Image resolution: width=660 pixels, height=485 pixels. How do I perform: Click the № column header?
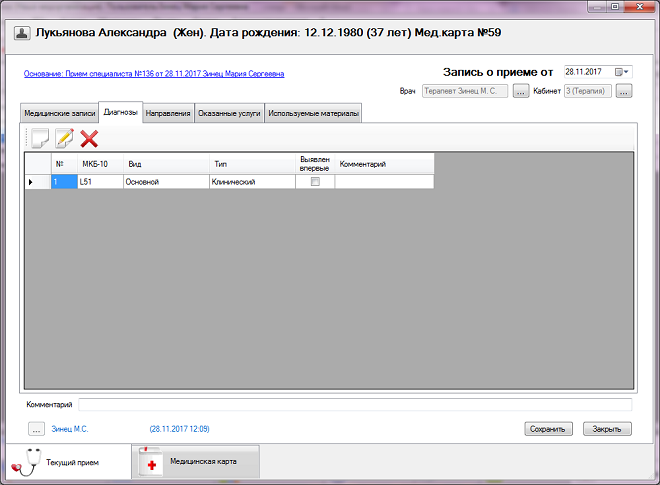64,164
